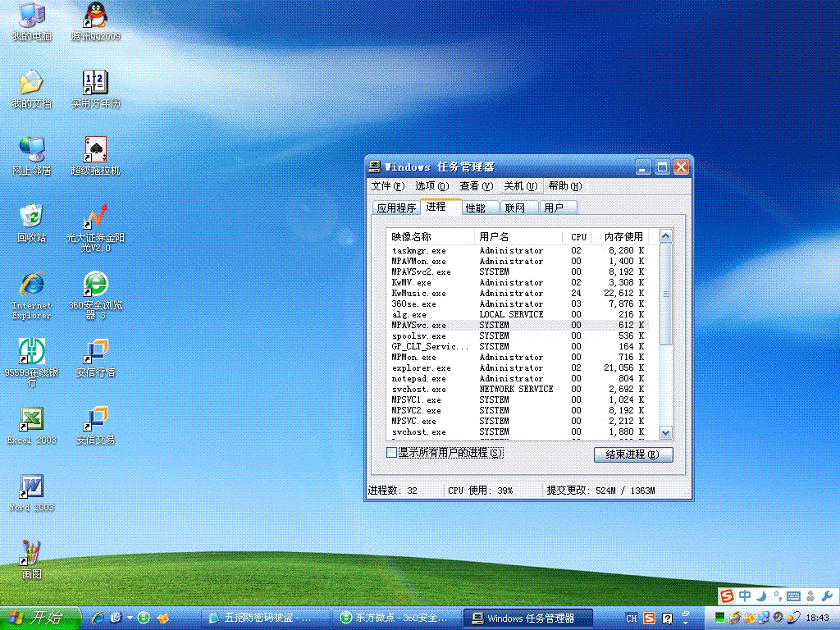Click the process list scroll-up arrow

666,236
